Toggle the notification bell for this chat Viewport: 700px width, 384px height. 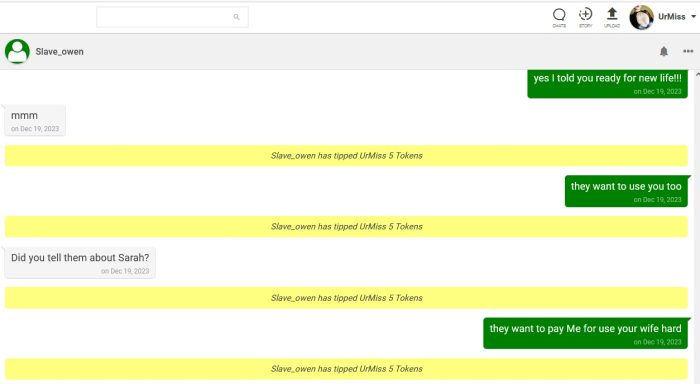click(x=664, y=51)
